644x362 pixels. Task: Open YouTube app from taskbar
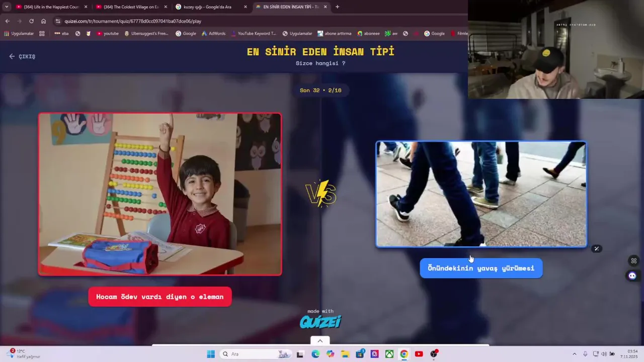(x=419, y=354)
